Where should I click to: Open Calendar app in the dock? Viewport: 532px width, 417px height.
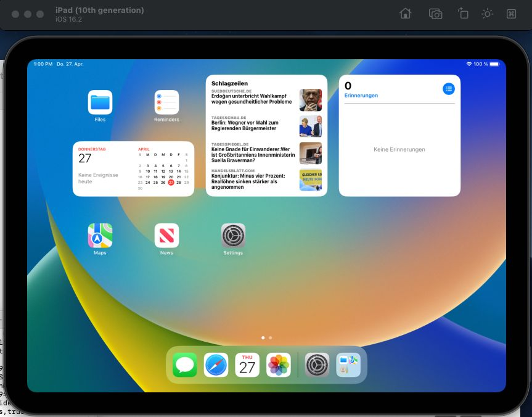(247, 365)
